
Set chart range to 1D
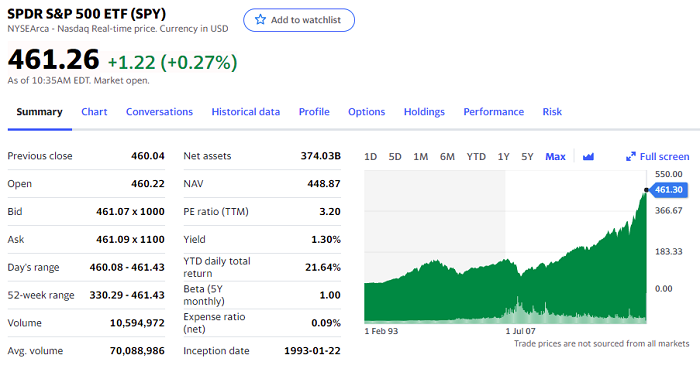coord(371,157)
